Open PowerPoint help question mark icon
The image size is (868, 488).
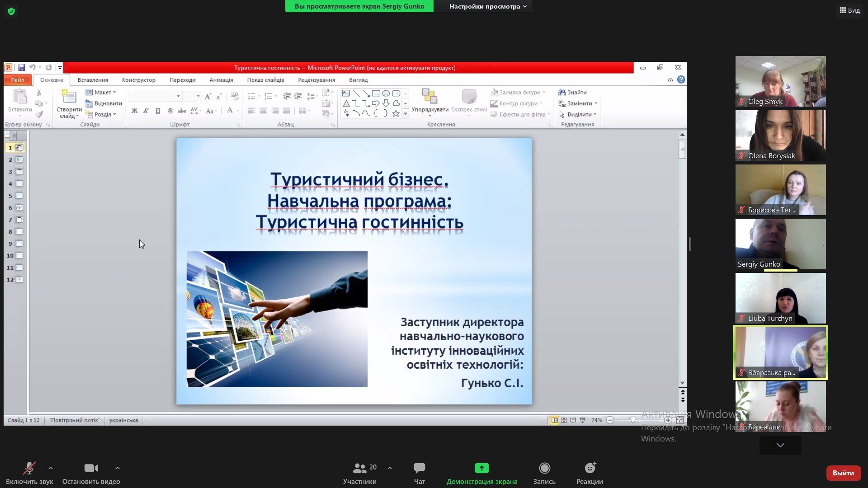[x=681, y=80]
